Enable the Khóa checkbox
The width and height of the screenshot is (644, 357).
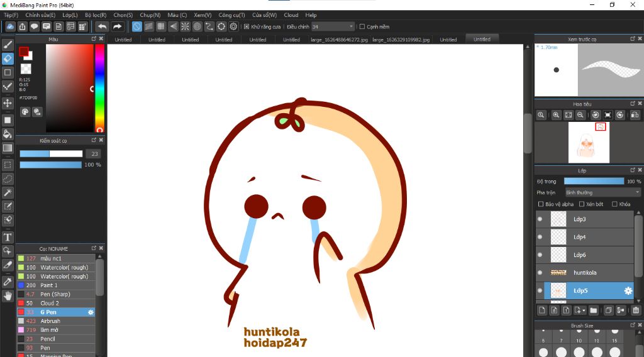(x=615, y=204)
